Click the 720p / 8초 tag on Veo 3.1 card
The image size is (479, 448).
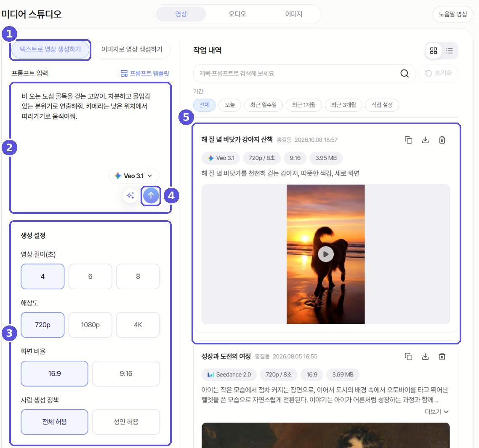262,158
